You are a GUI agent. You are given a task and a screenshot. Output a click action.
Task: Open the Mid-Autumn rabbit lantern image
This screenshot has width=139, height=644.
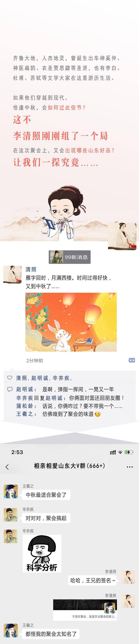coord(71,322)
